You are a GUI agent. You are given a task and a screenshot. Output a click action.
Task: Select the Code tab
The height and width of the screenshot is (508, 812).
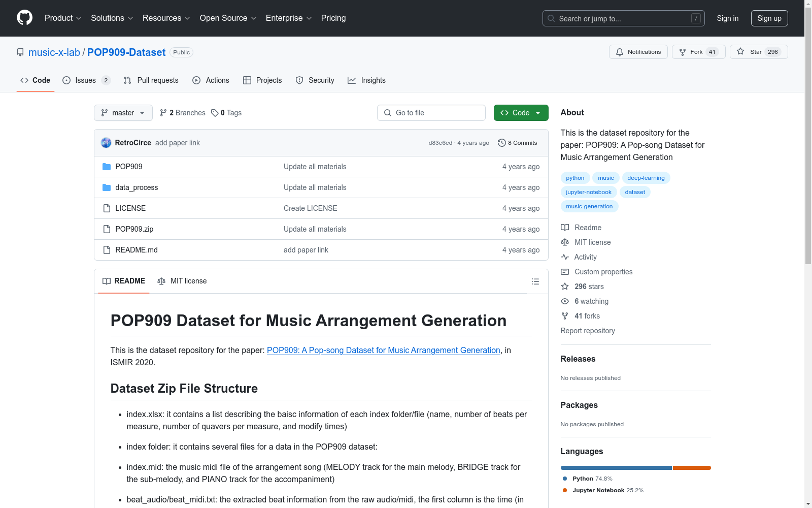[x=36, y=80]
